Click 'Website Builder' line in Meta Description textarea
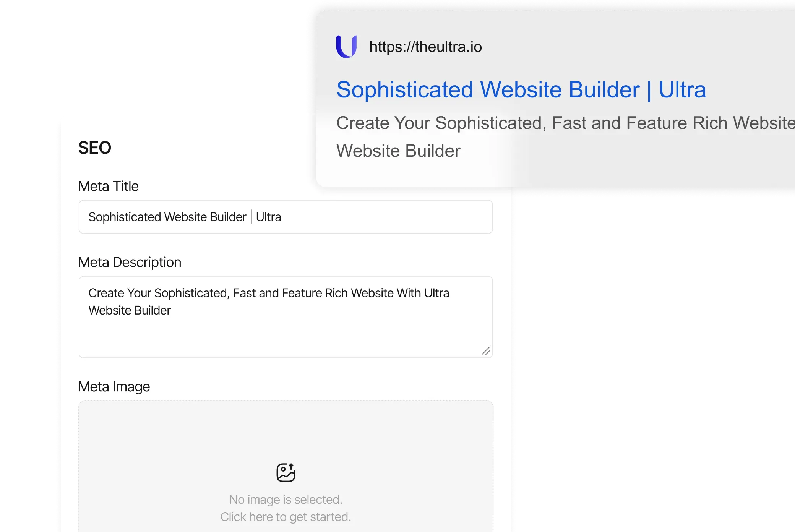Viewport: 795px width, 532px height. point(130,310)
